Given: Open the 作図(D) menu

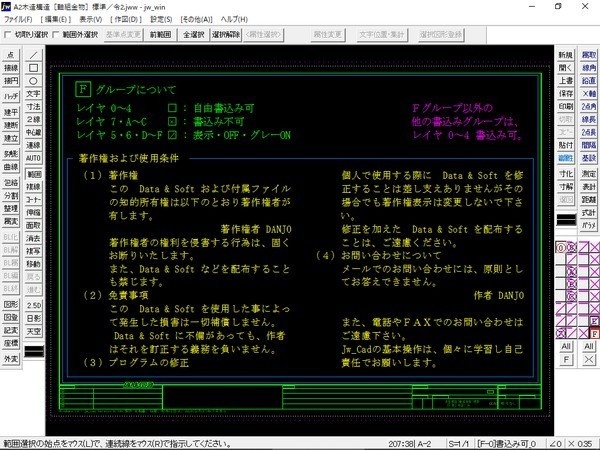Looking at the screenshot, I should [x=126, y=19].
